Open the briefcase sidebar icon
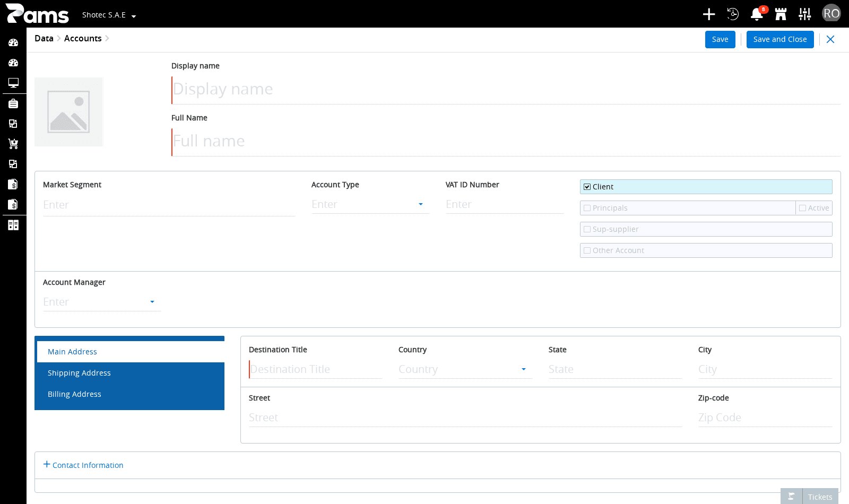 coord(13,103)
